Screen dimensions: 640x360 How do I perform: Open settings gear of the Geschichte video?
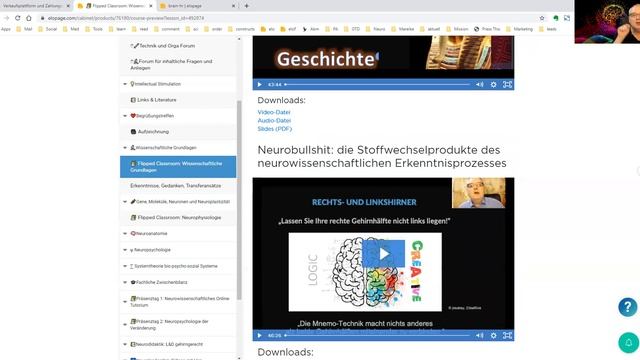tap(493, 84)
